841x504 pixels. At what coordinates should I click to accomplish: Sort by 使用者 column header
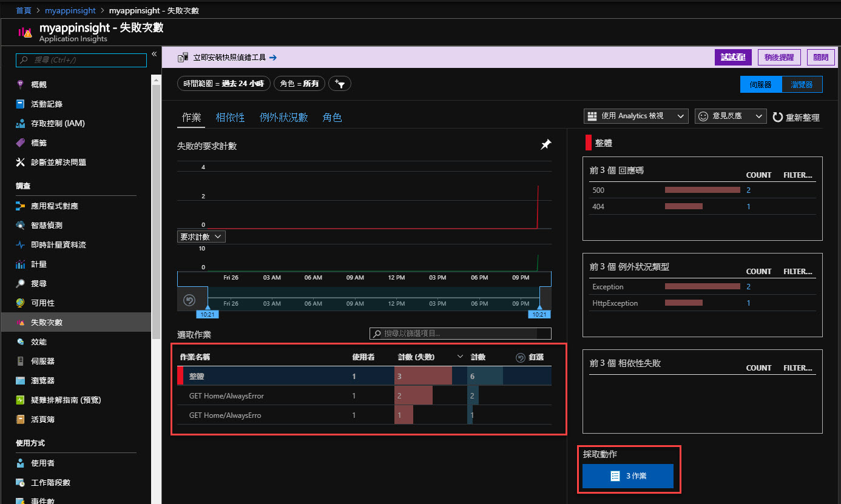(363, 357)
